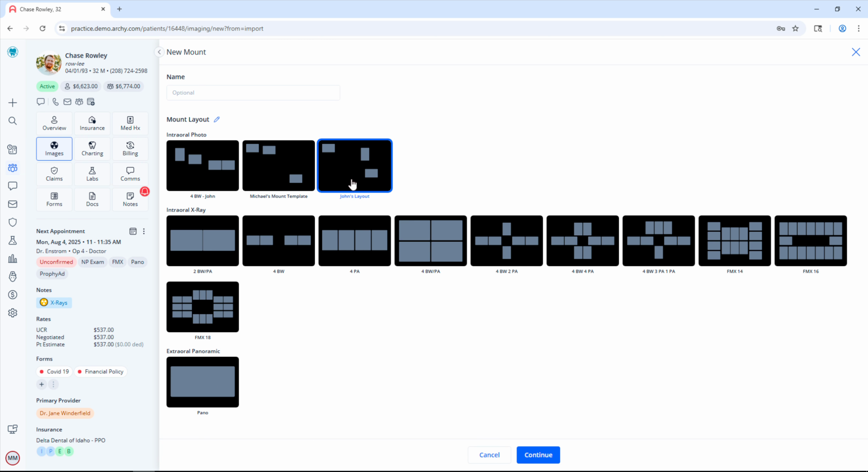
Task: Select the Pano panoramic layout
Action: click(203, 382)
